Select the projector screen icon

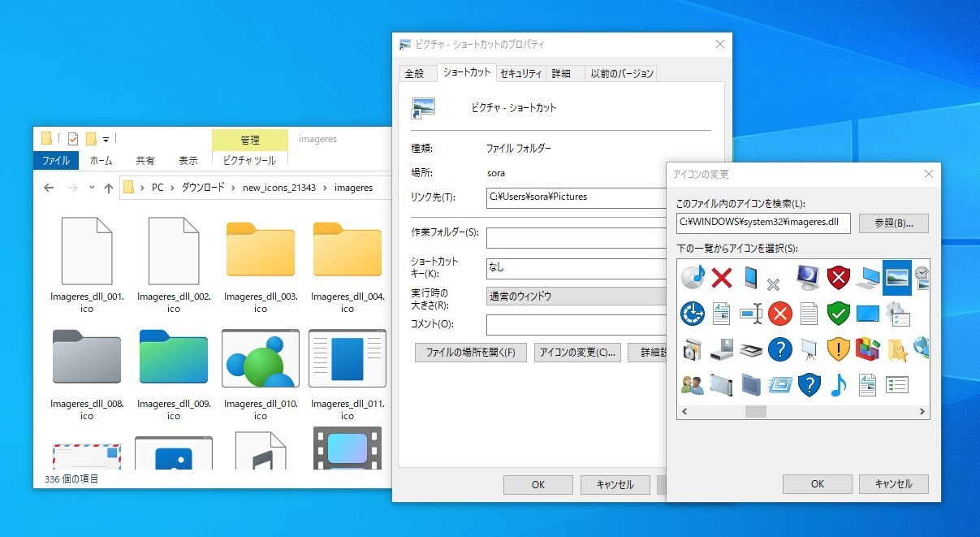point(809,349)
